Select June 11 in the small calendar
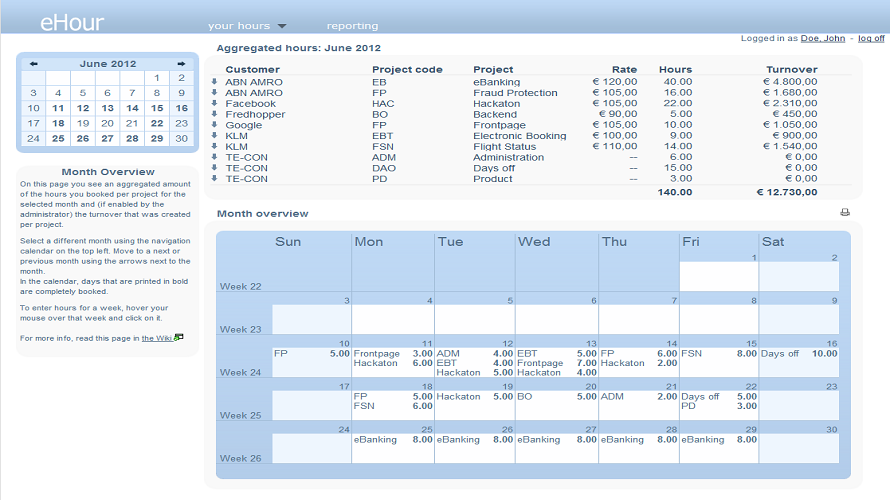Viewport: 890px width, 500px height. 58,108
